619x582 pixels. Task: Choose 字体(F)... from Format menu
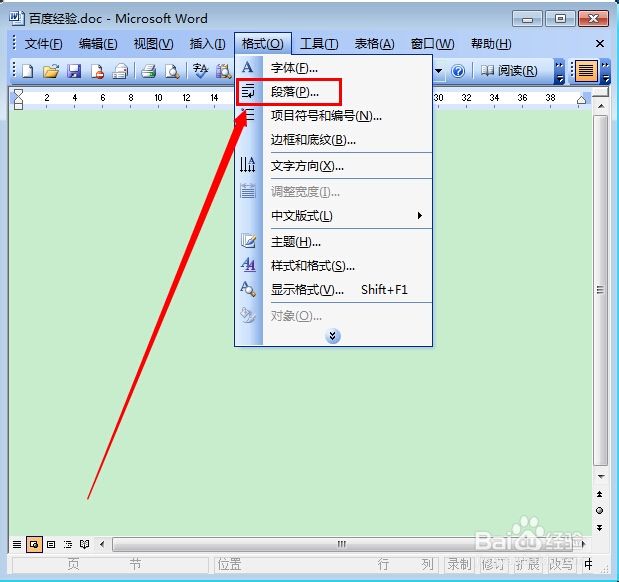[x=334, y=68]
